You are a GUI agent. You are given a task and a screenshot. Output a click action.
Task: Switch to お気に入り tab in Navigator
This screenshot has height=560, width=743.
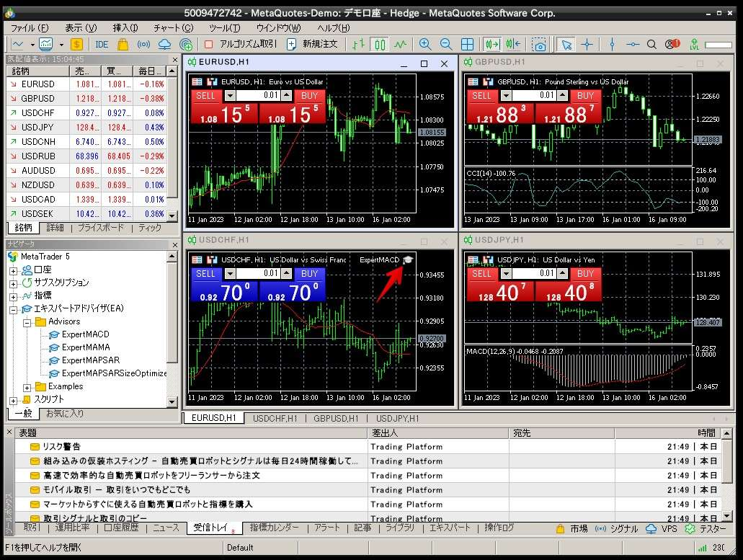(64, 414)
